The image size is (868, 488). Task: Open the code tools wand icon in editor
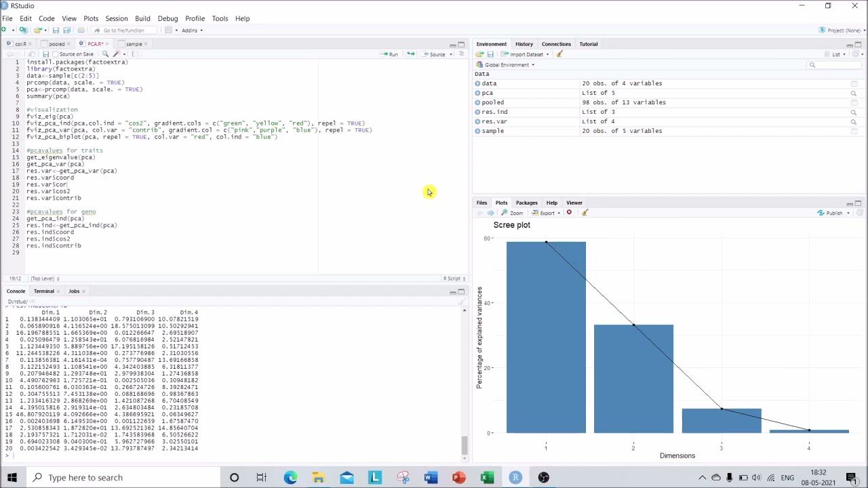point(117,54)
